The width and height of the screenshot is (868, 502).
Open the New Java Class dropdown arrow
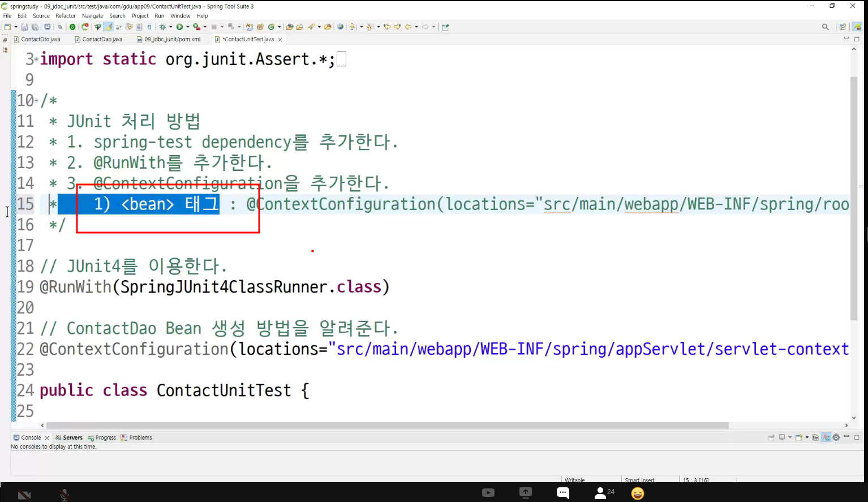[279, 27]
